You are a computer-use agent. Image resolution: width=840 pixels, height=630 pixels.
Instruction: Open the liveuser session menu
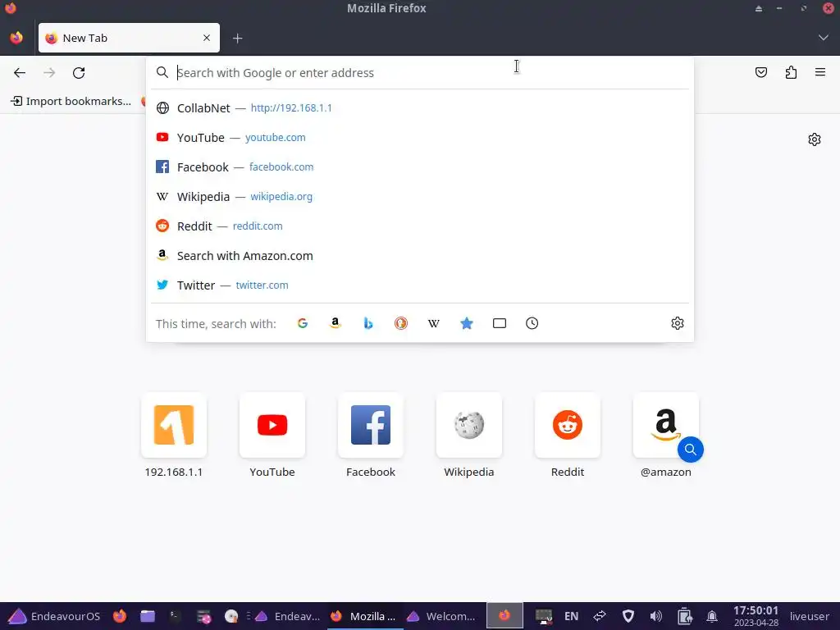tap(810, 616)
